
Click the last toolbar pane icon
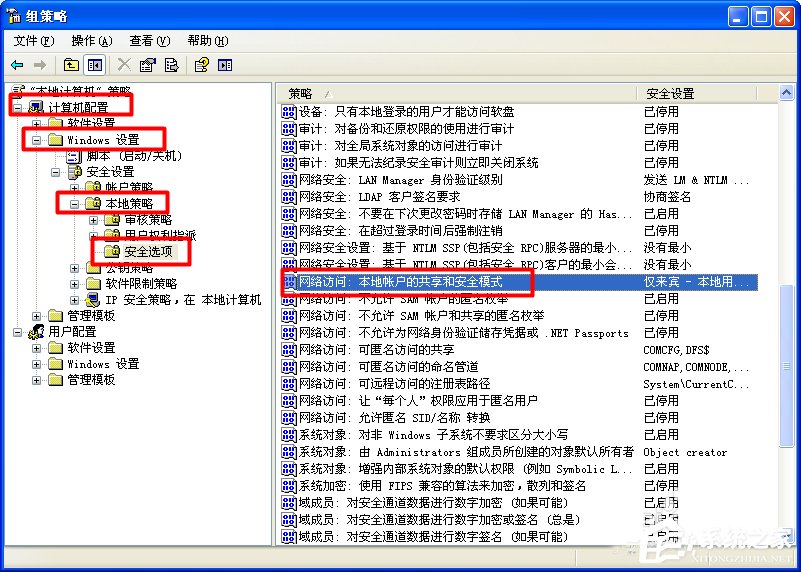coord(225,65)
